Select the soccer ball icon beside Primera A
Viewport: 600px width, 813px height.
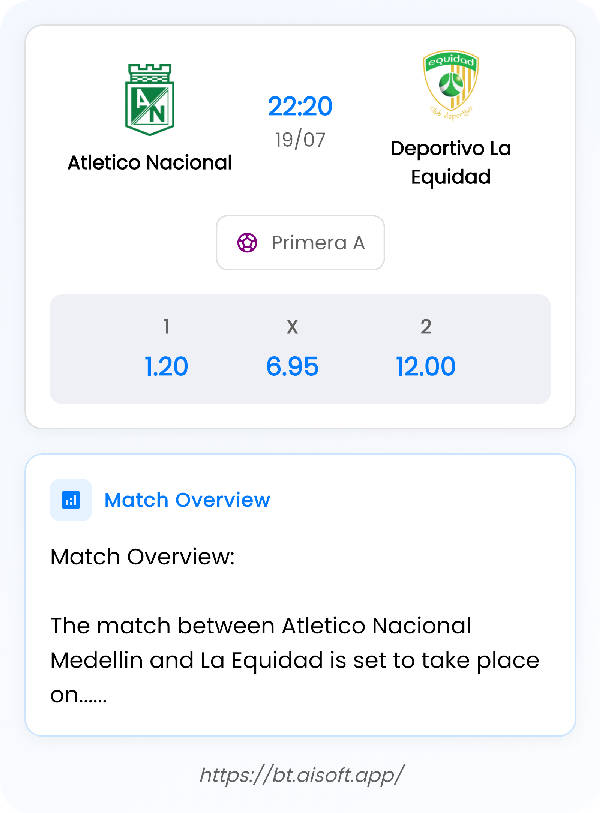(x=248, y=243)
